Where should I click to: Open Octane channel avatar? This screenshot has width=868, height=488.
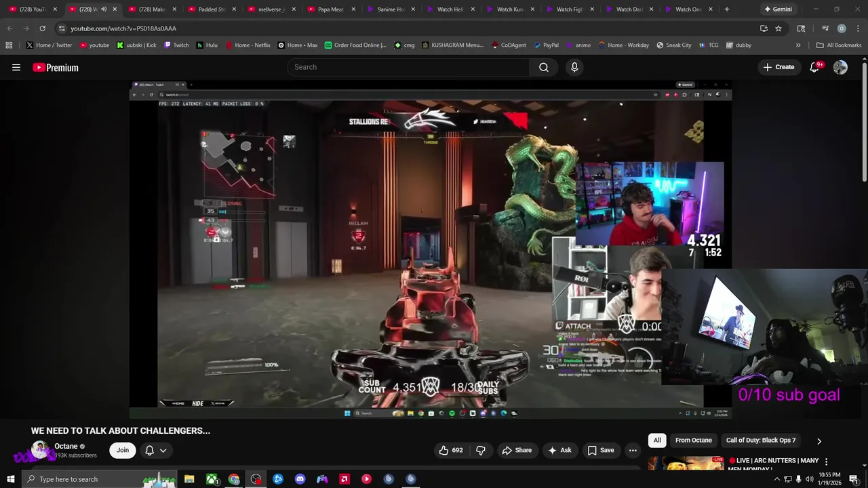point(40,450)
